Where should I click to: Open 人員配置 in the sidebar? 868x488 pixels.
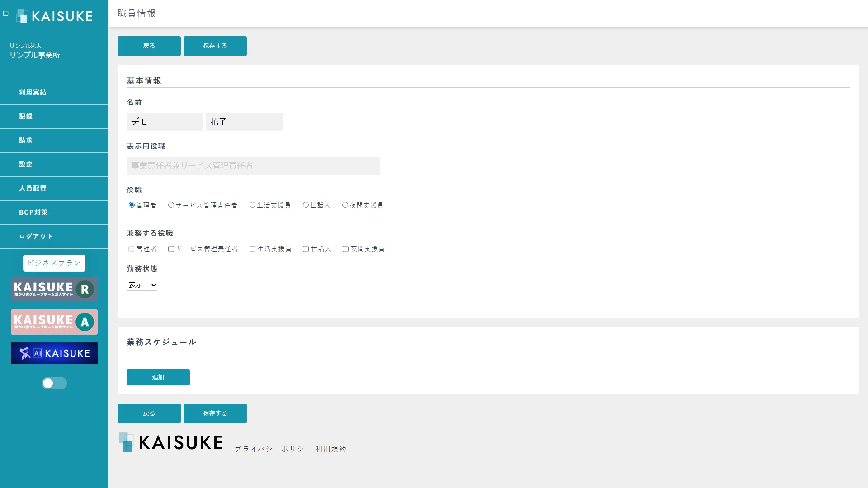54,188
